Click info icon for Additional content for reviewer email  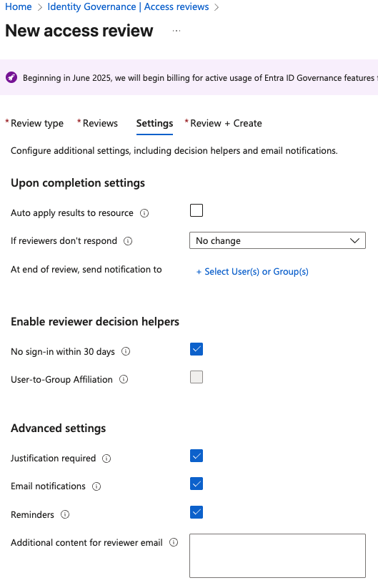(174, 542)
